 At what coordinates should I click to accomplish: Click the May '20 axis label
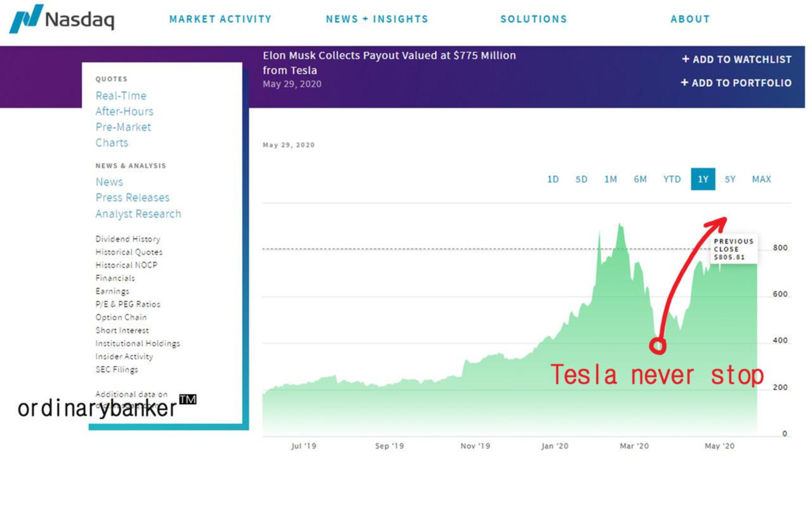point(719,447)
